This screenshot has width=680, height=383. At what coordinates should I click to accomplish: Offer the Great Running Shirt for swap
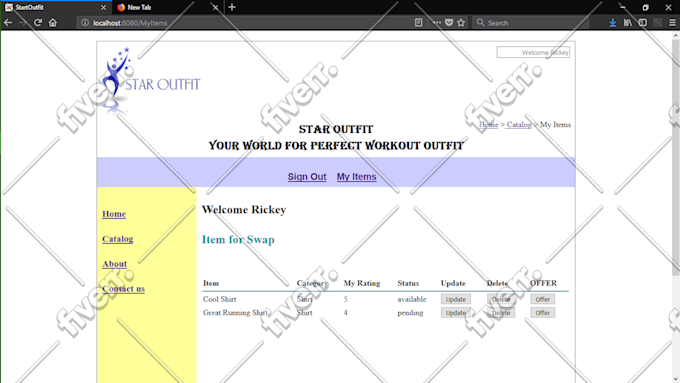[543, 313]
